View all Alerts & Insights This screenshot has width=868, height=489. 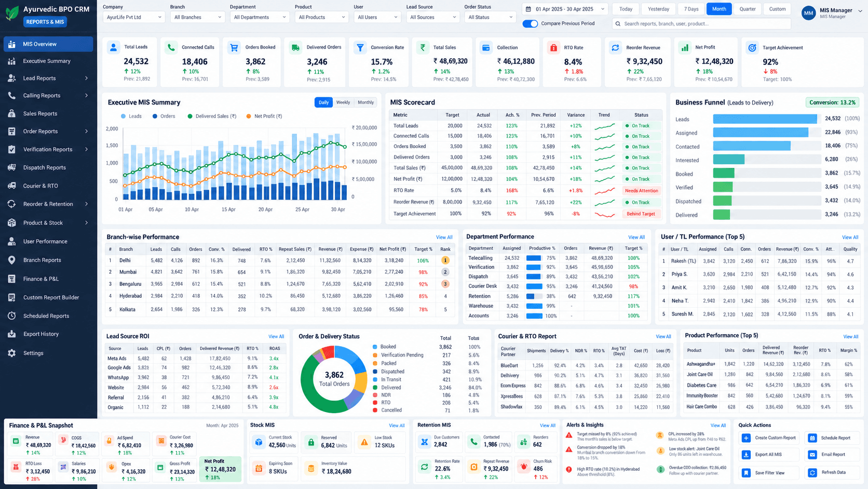click(x=718, y=426)
